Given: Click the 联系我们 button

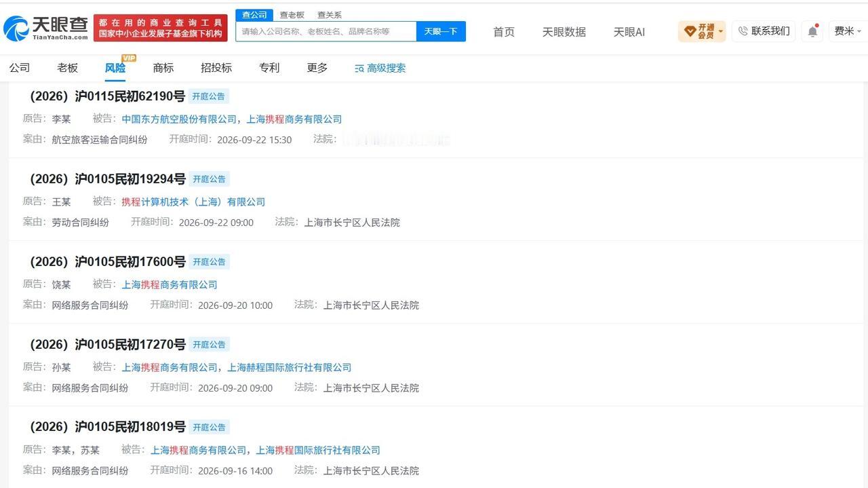Looking at the screenshot, I should point(764,31).
